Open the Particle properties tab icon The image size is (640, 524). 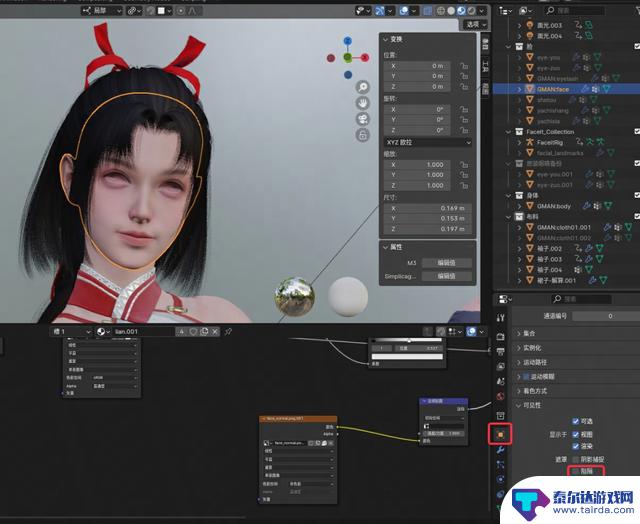coord(500,464)
